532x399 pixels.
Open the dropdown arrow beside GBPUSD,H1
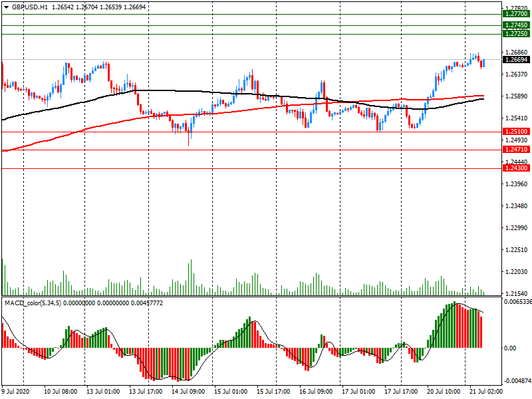coord(6,6)
